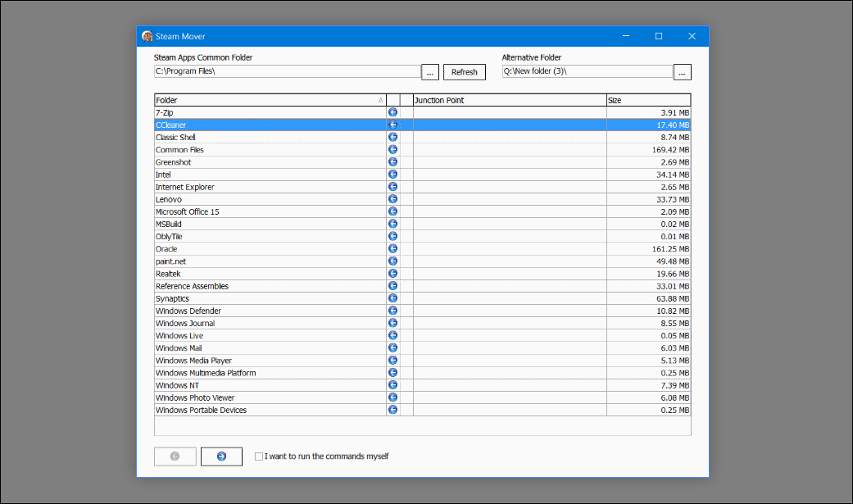This screenshot has height=504, width=853.
Task: Select the paint.net folder row
Action: [422, 261]
